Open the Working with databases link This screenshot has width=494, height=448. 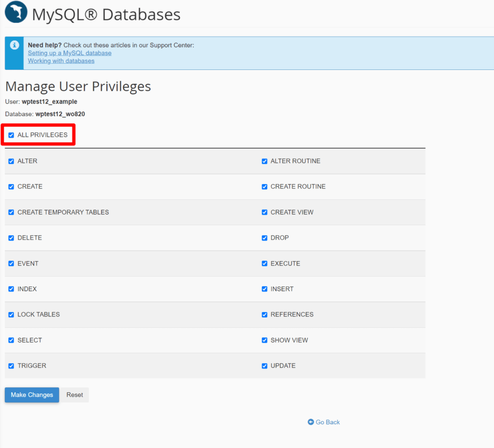click(x=61, y=61)
